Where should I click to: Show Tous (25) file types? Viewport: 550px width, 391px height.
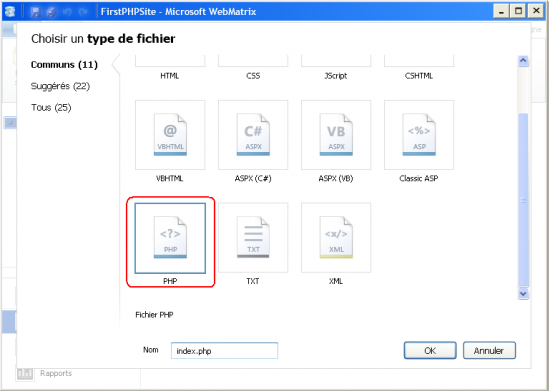51,108
